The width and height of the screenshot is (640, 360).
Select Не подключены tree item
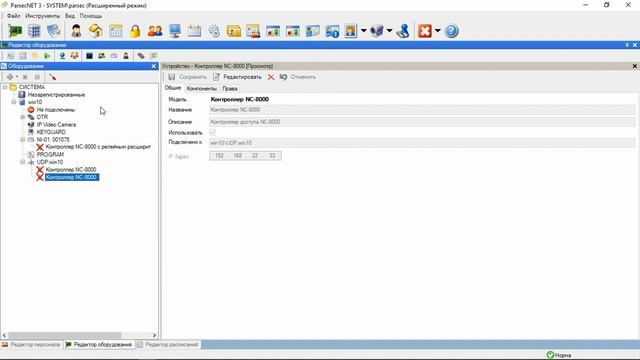point(56,110)
